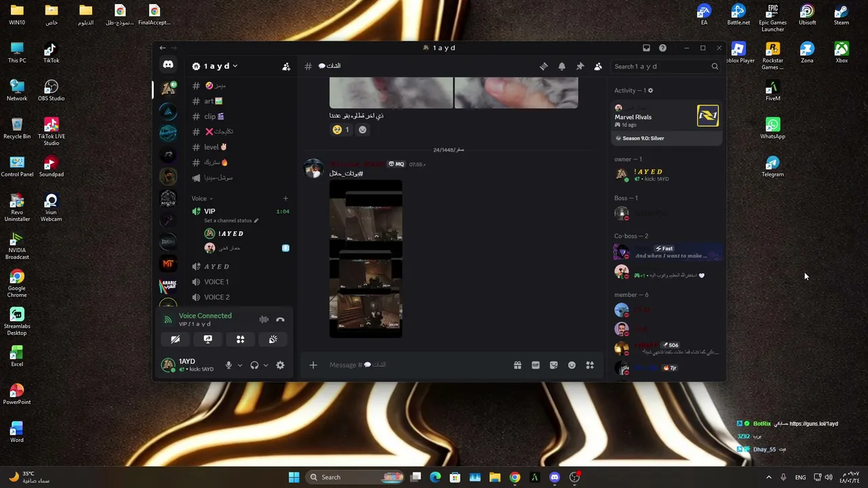This screenshot has height=488, width=868.
Task: Deafen with the headphones button
Action: (254, 365)
